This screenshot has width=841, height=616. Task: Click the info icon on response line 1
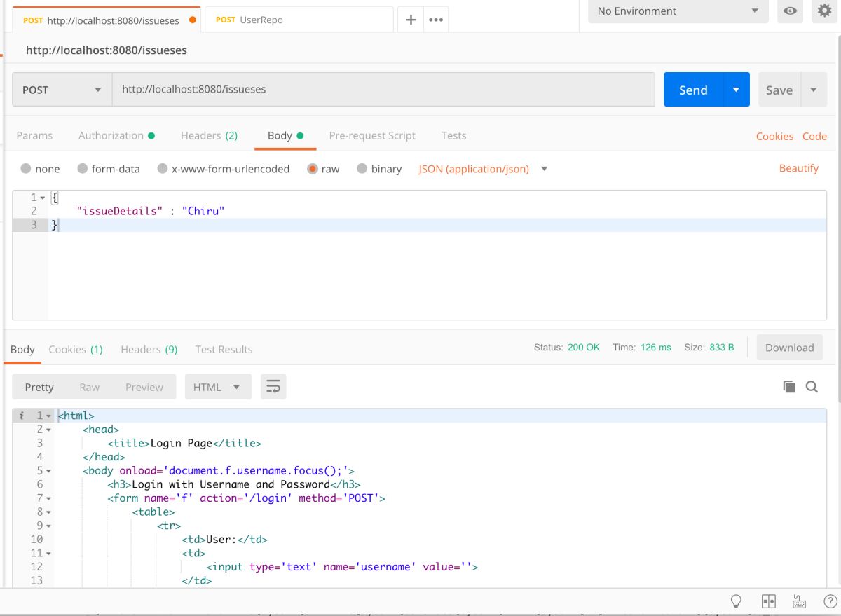[x=22, y=416]
